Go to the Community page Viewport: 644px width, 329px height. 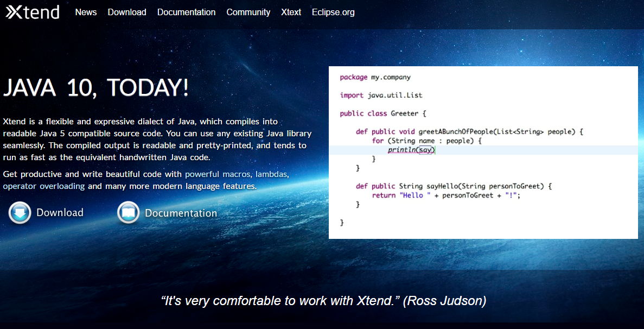pyautogui.click(x=248, y=12)
